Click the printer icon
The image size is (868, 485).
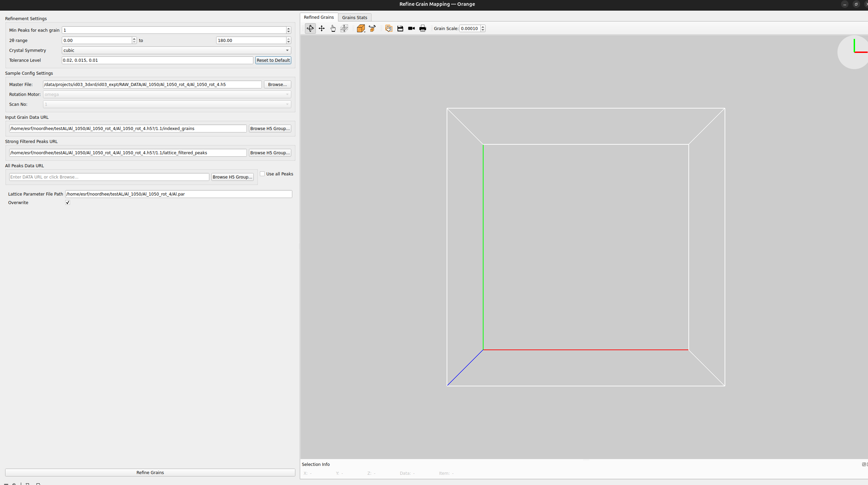pos(423,28)
